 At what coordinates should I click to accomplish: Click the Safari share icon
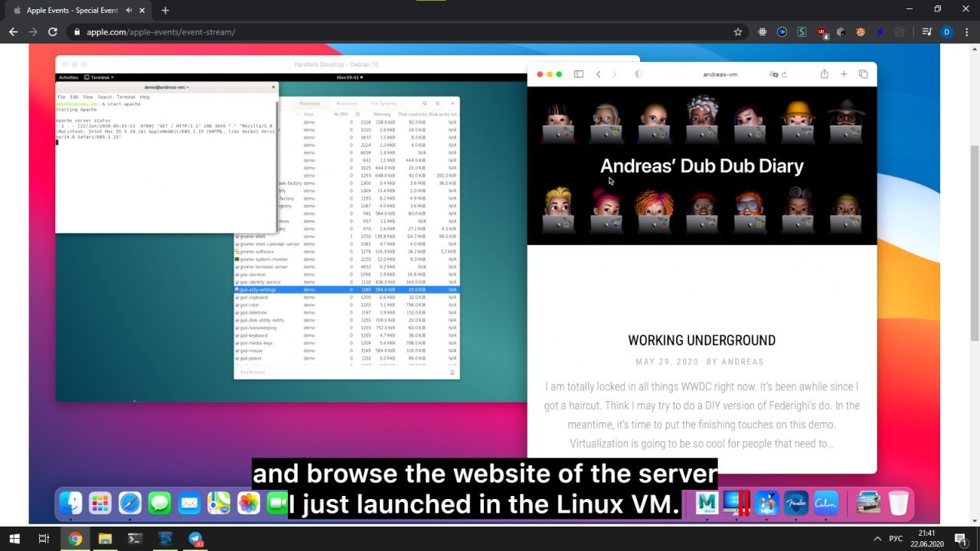tap(825, 74)
